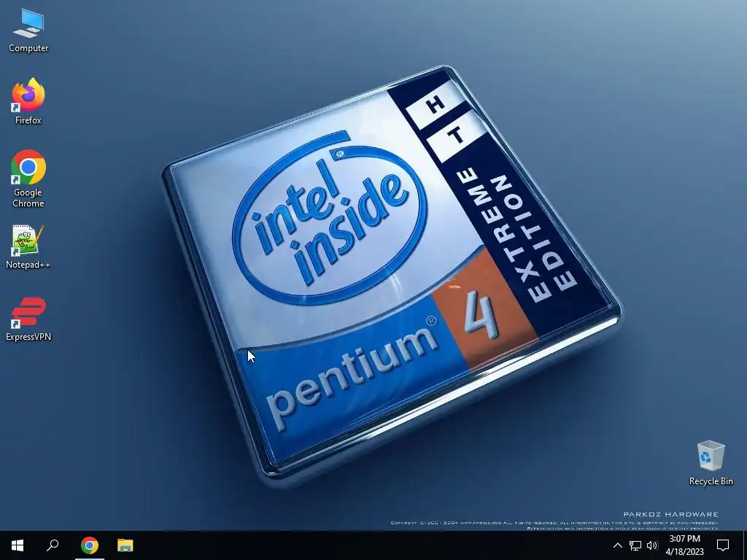Open the Windows Start menu
Screen dimensions: 747x560
point(18,545)
